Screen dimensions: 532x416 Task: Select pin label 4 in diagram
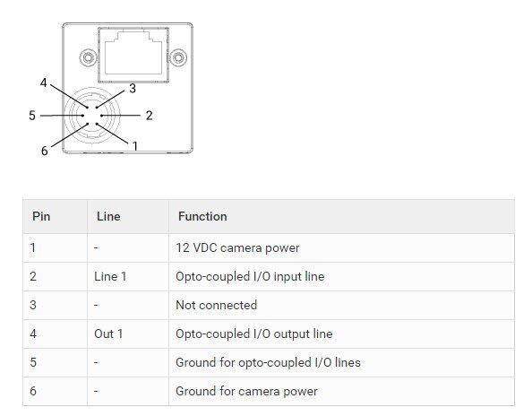[x=43, y=82]
